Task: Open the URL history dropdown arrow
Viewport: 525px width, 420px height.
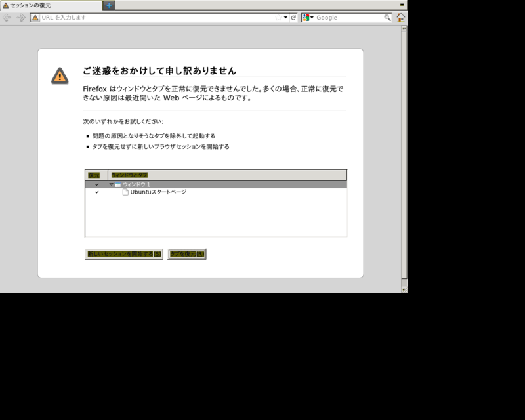Action: 285,18
